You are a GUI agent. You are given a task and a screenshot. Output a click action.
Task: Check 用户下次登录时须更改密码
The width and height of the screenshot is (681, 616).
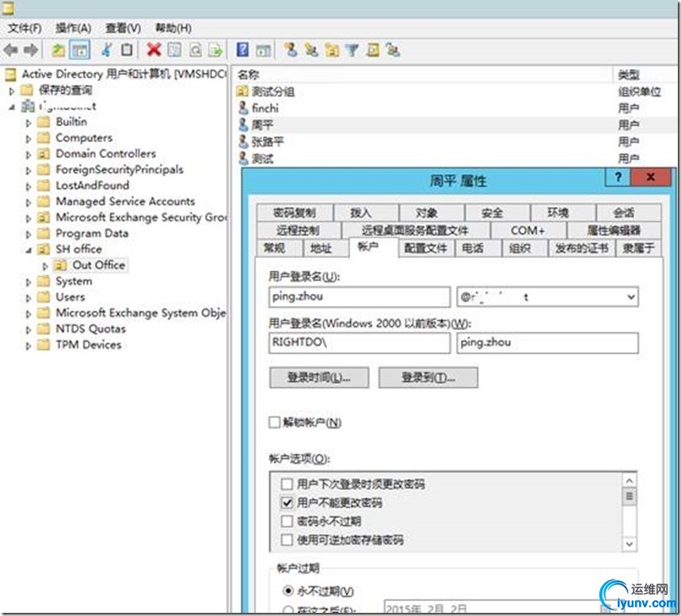(287, 484)
